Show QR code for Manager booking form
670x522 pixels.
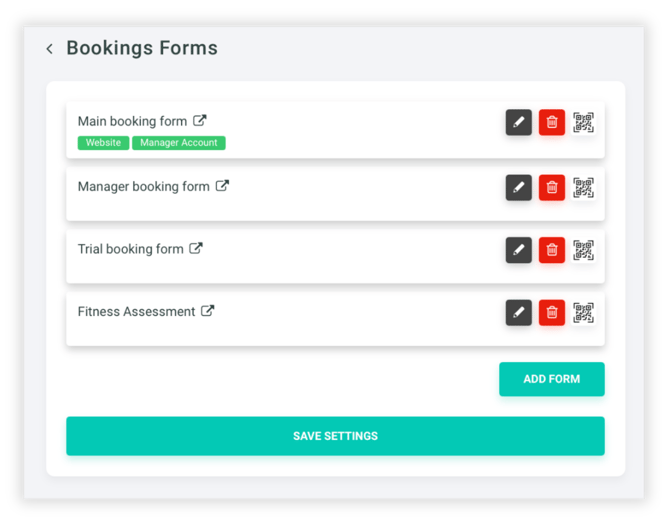584,187
